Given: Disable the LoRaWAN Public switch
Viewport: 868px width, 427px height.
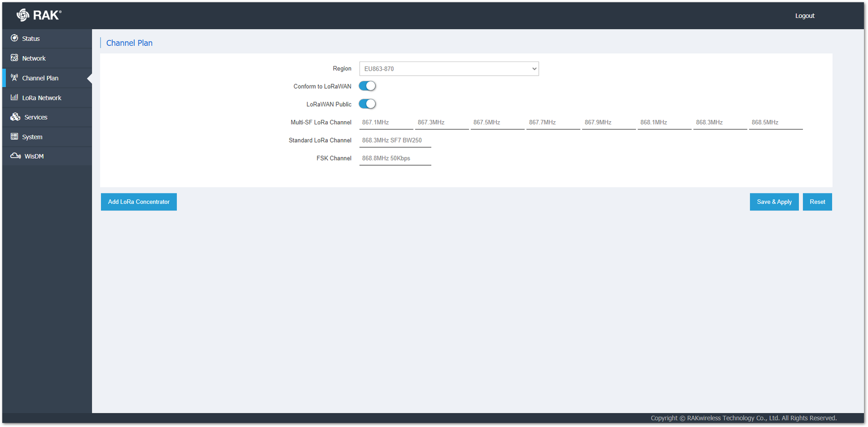Looking at the screenshot, I should [x=367, y=104].
